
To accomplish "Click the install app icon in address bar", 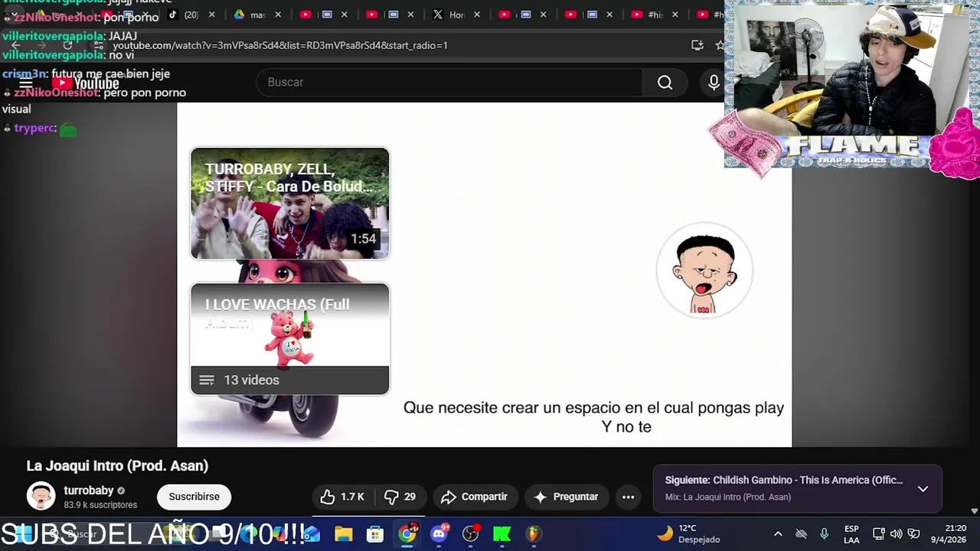I will coord(697,45).
